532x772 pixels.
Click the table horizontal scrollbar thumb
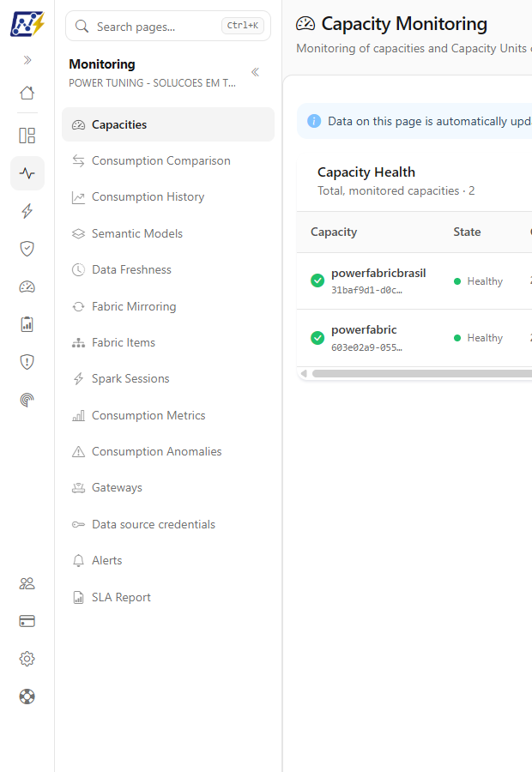422,374
